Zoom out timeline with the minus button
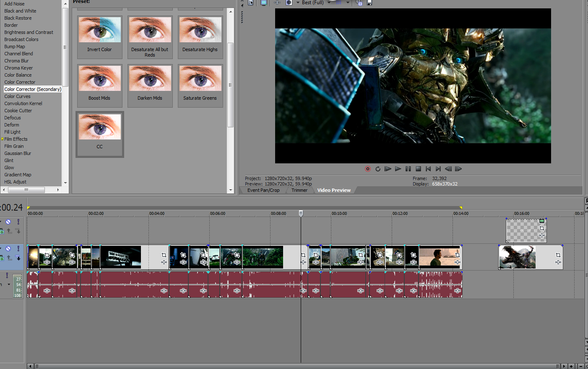Image resolution: width=588 pixels, height=369 pixels. tap(581, 366)
